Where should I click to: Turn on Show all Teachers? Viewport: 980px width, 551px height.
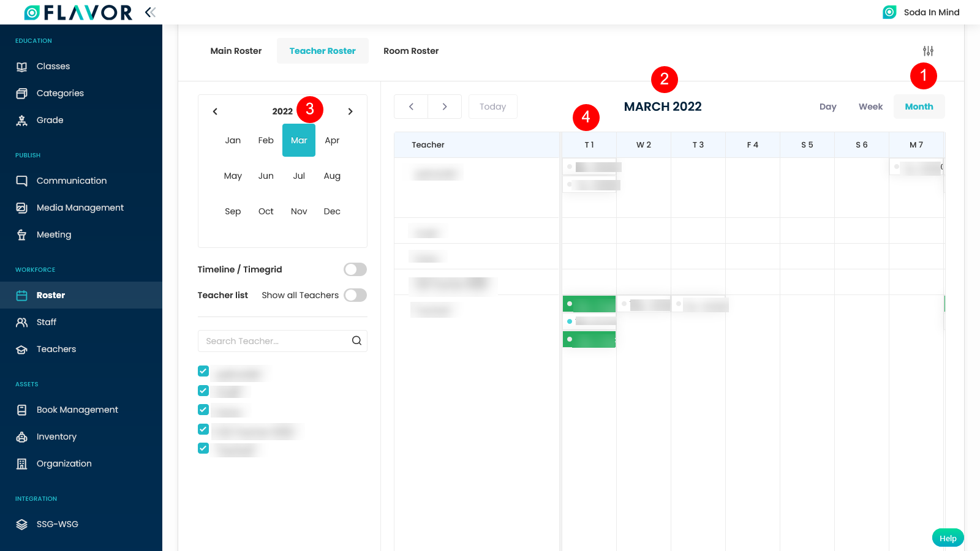(355, 294)
